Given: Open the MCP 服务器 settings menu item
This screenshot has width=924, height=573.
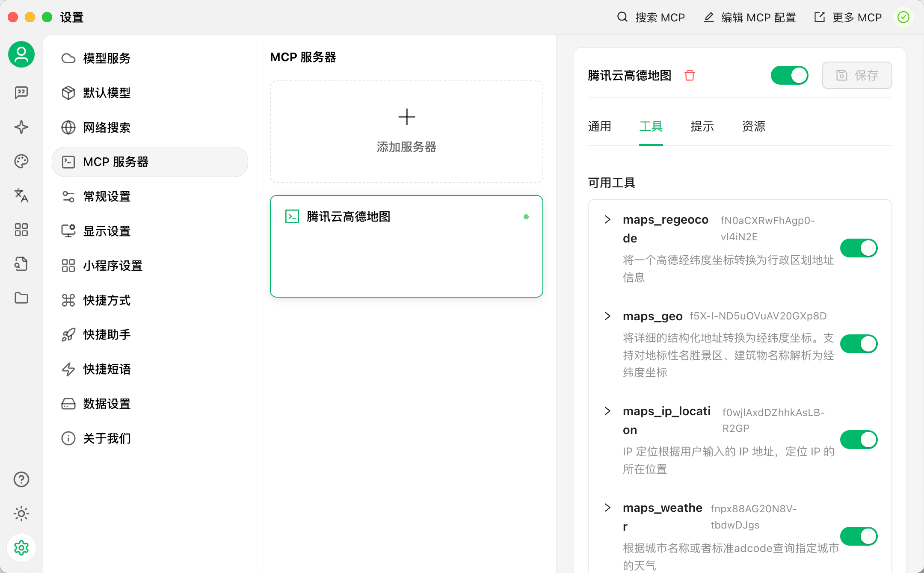Looking at the screenshot, I should tap(150, 162).
